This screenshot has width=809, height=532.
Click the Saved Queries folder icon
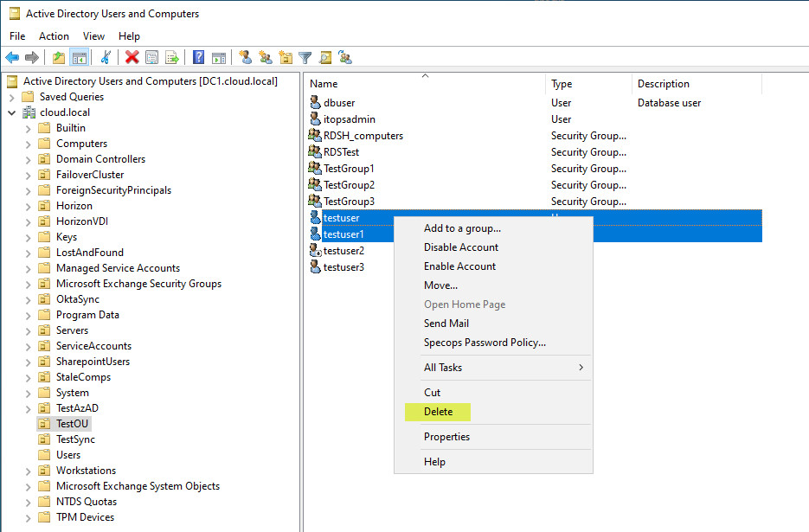coord(28,97)
